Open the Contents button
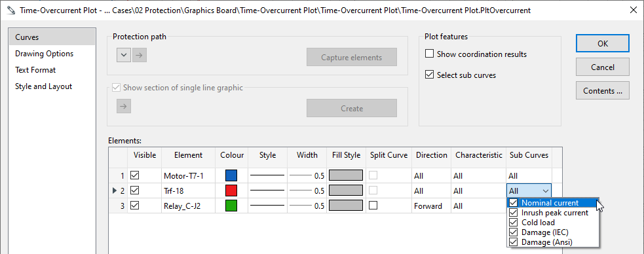The width and height of the screenshot is (644, 254). pyautogui.click(x=603, y=91)
